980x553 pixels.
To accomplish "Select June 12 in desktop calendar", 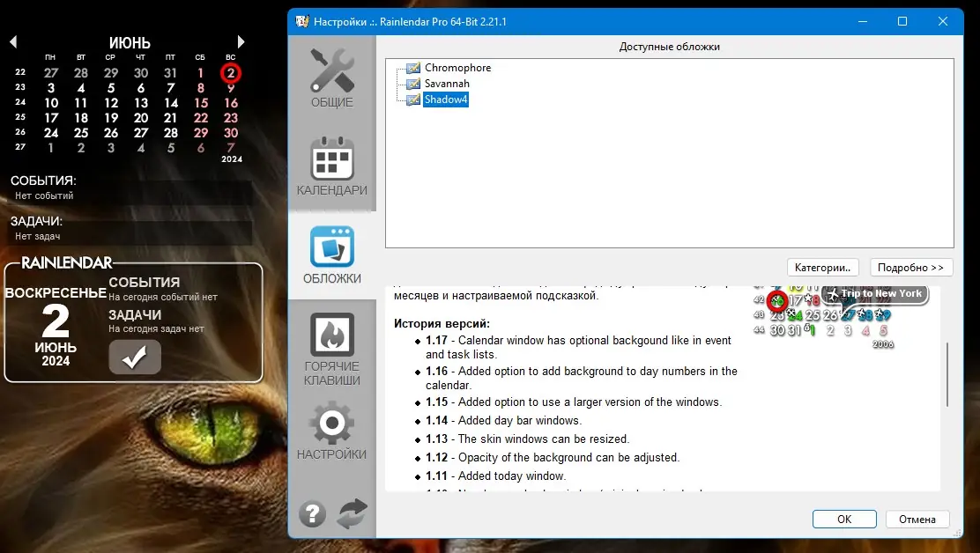I will point(111,103).
